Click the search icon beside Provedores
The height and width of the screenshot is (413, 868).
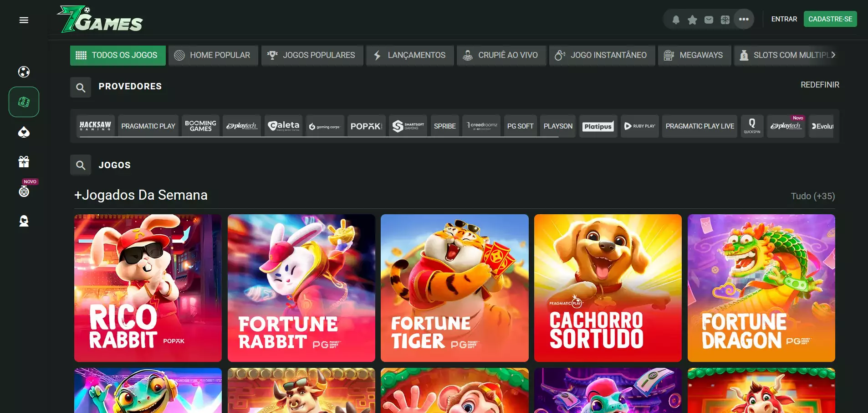pos(81,88)
